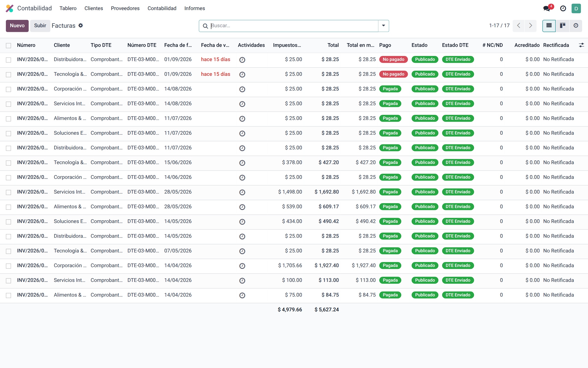Image resolution: width=588 pixels, height=368 pixels.
Task: Click the Nuevo button
Action: pyautogui.click(x=17, y=26)
